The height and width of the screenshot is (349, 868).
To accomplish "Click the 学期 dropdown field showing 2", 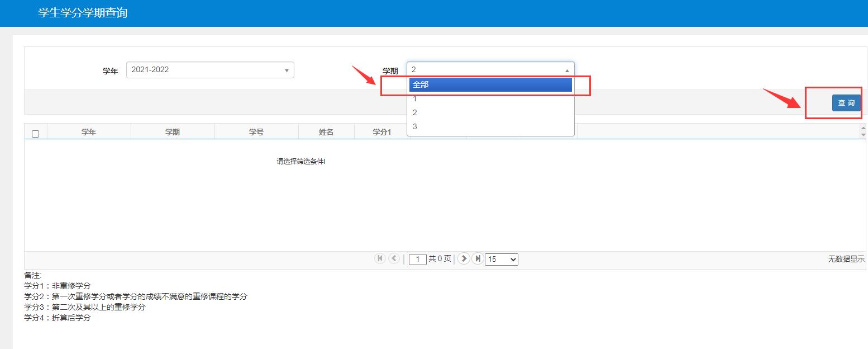I will pos(490,70).
